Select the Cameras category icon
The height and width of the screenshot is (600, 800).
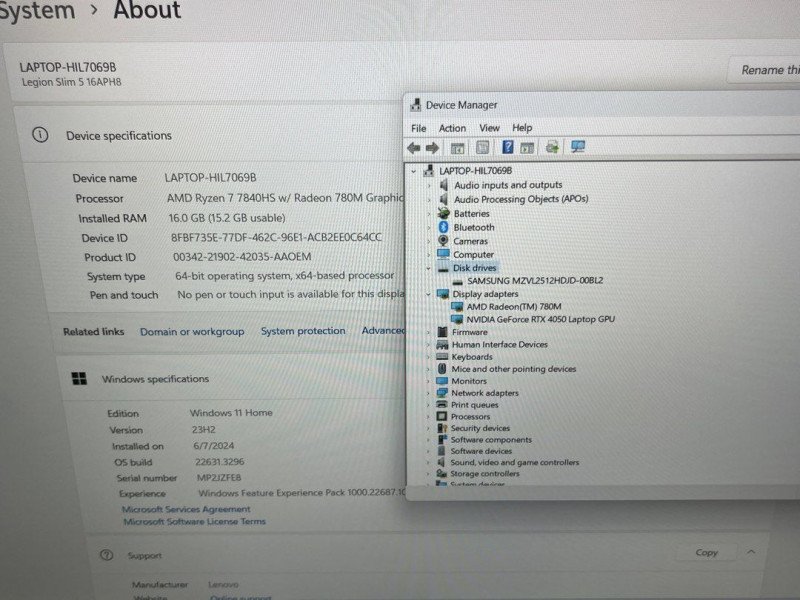[x=443, y=240]
